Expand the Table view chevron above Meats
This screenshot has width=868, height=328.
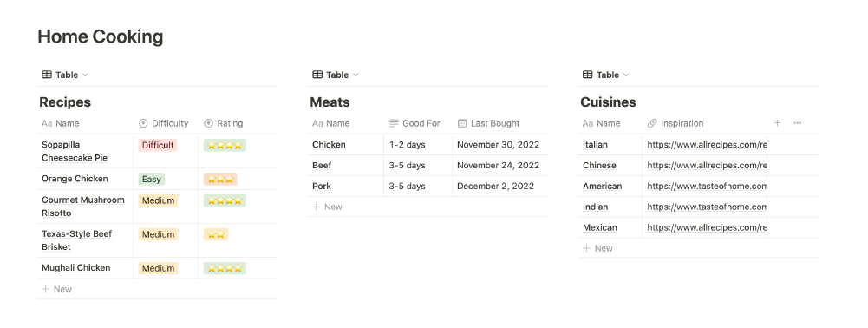(356, 75)
